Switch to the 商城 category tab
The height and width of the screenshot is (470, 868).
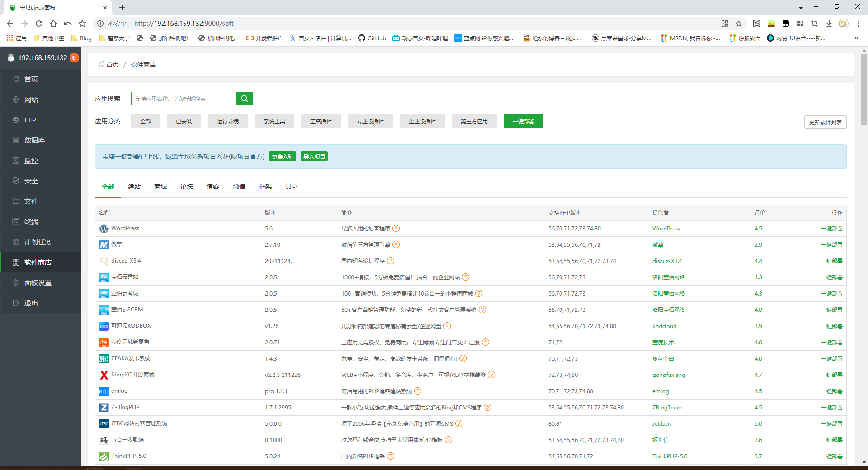tap(160, 187)
